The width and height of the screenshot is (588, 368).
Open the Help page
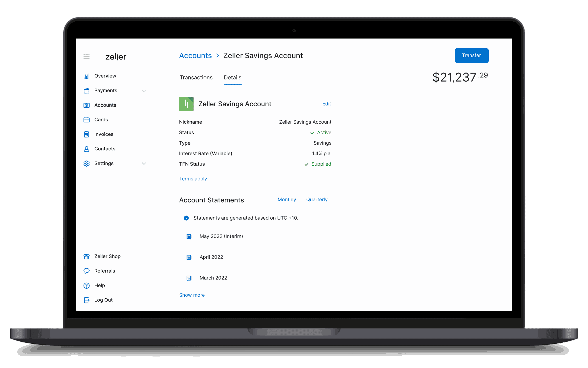tap(100, 286)
